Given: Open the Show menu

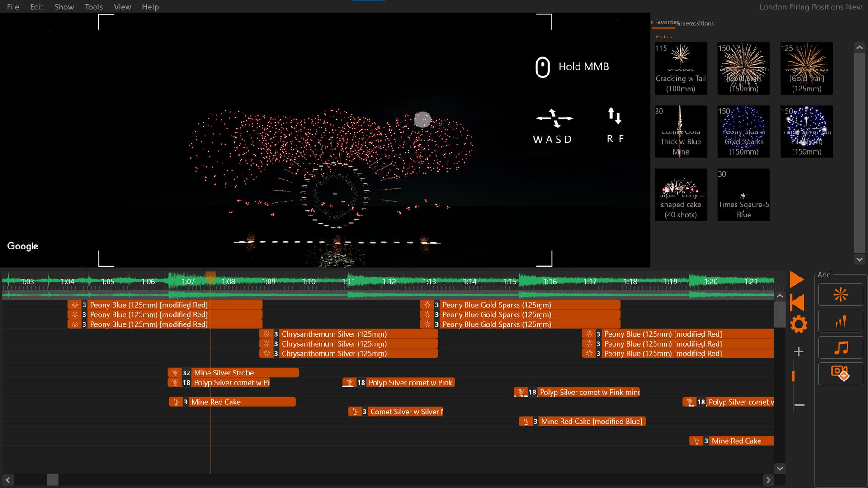Looking at the screenshot, I should coord(64,7).
